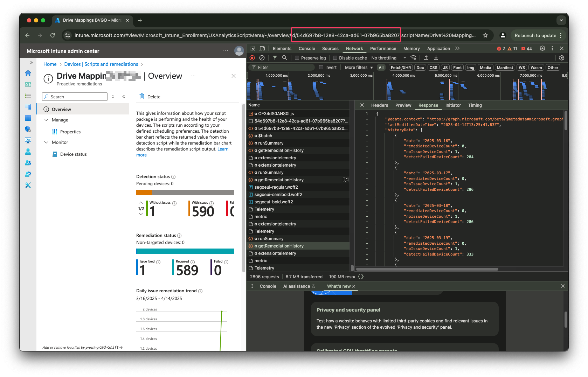Image resolution: width=588 pixels, height=377 pixels.
Task: Open DevTools settings gear icon
Action: 542,48
